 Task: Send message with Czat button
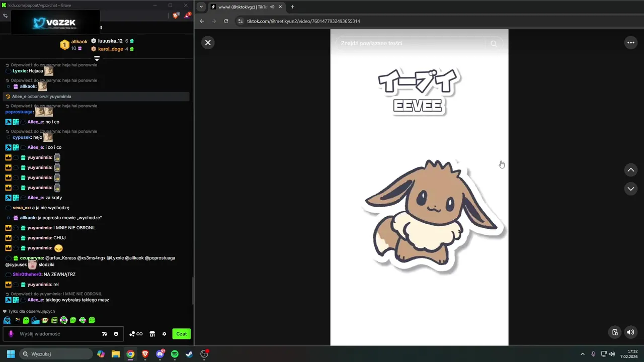[x=182, y=334]
